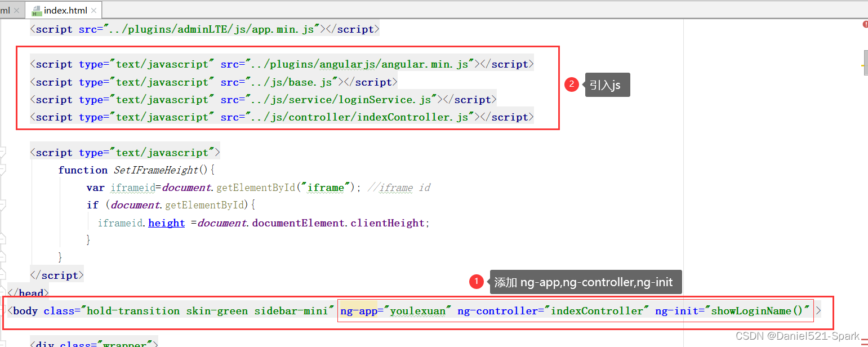Click the variable name ifameid in var line
The image size is (868, 347).
pos(133,188)
